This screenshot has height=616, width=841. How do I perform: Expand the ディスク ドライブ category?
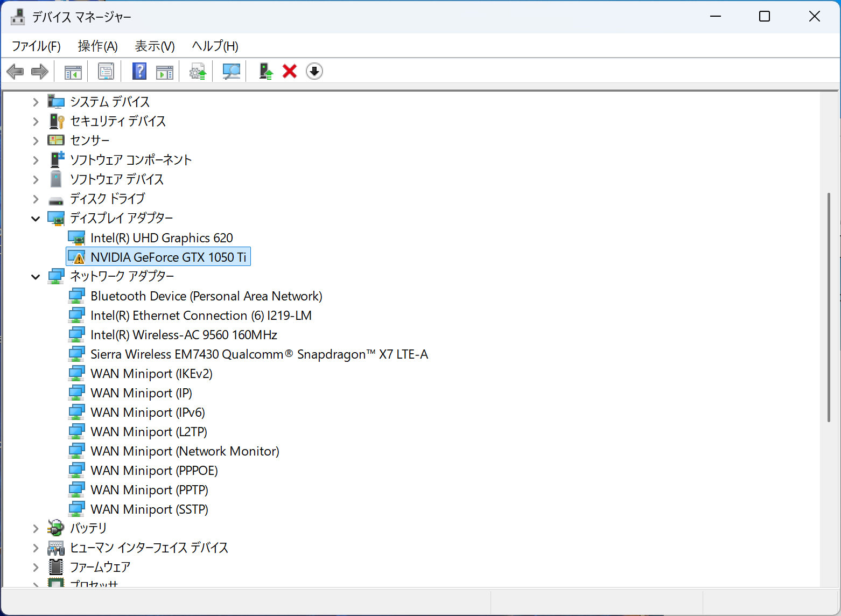tap(36, 199)
